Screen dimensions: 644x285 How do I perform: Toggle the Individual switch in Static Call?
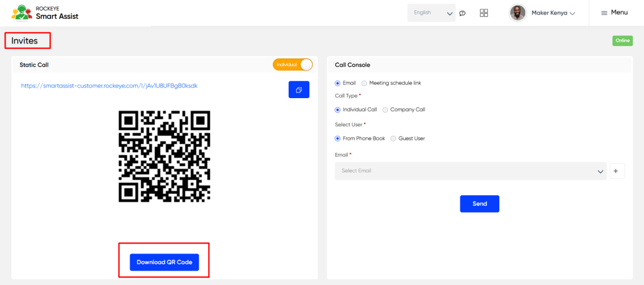click(x=293, y=64)
